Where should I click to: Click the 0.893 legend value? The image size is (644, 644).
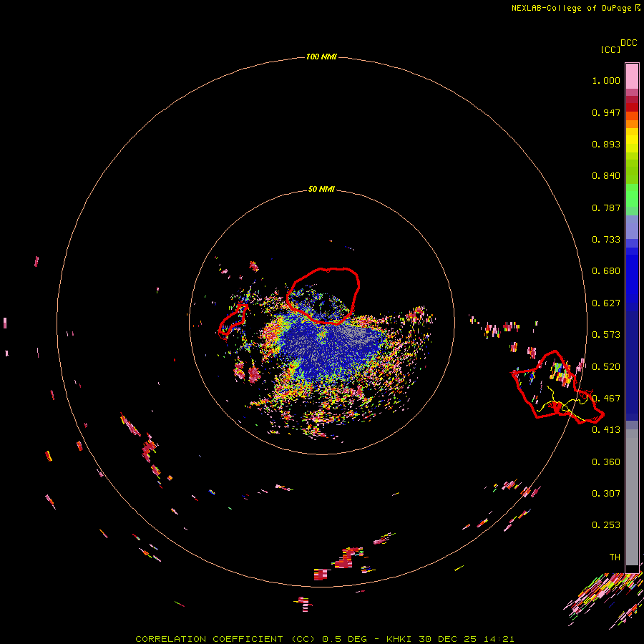click(x=606, y=144)
